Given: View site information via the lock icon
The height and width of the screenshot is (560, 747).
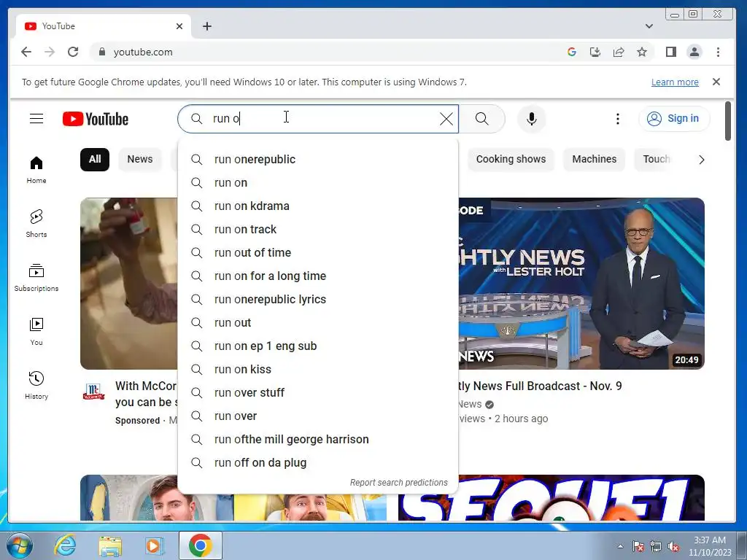Looking at the screenshot, I should pyautogui.click(x=101, y=52).
